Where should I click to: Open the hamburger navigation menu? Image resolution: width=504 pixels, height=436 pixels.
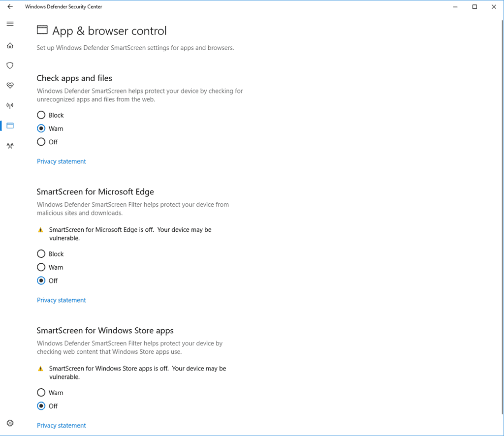coord(10,24)
